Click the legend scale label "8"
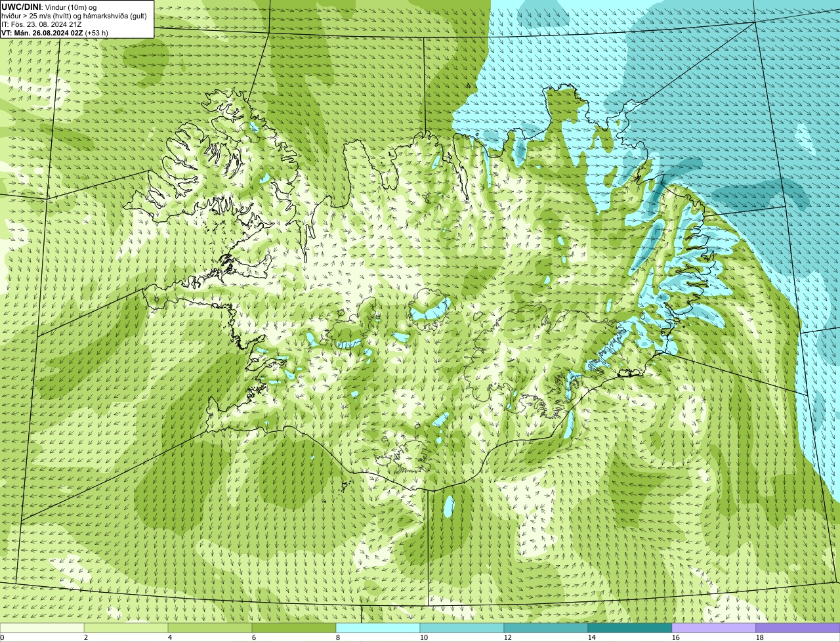 pyautogui.click(x=338, y=637)
